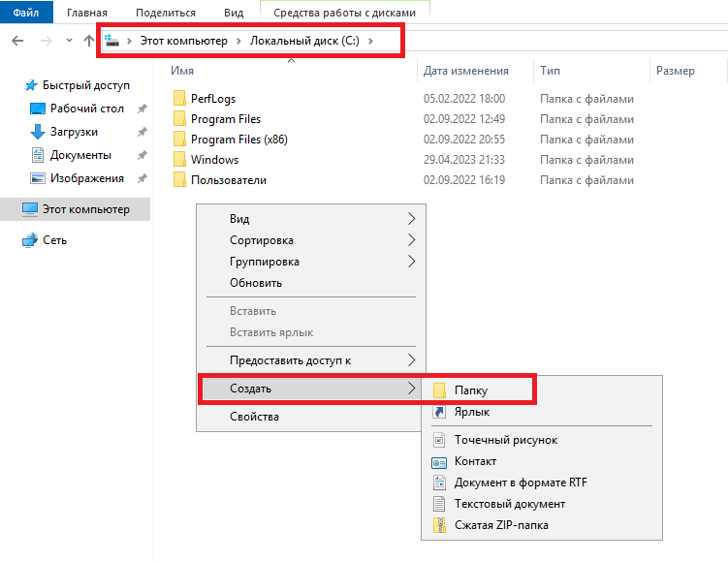Switch to the Главная ribbon tab
Viewport: 728px width, 561px height.
(x=87, y=13)
